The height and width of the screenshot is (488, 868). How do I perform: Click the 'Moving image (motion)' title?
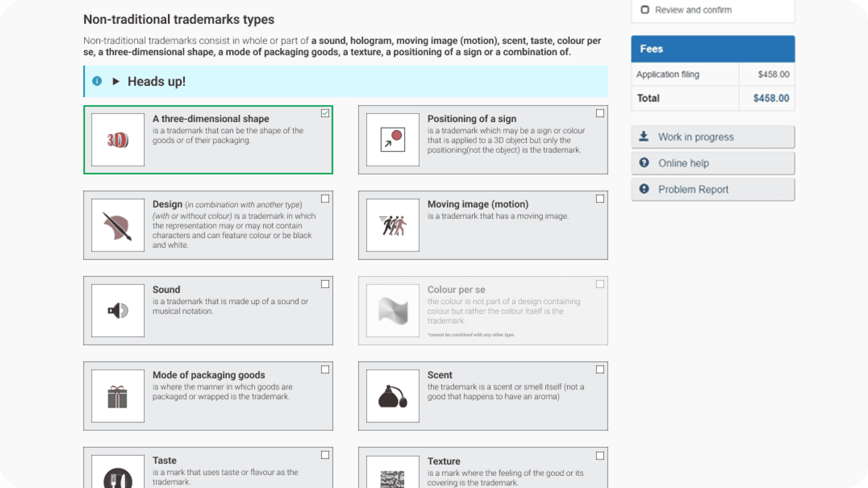[x=478, y=204]
